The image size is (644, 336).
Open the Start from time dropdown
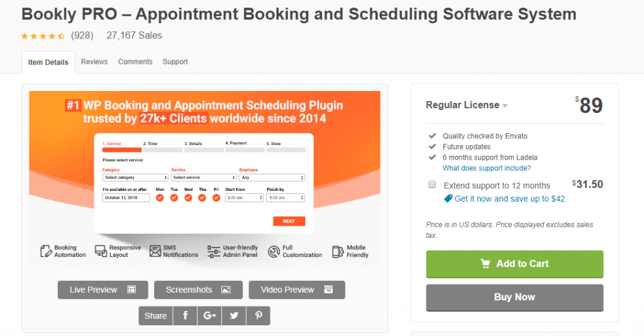[243, 198]
